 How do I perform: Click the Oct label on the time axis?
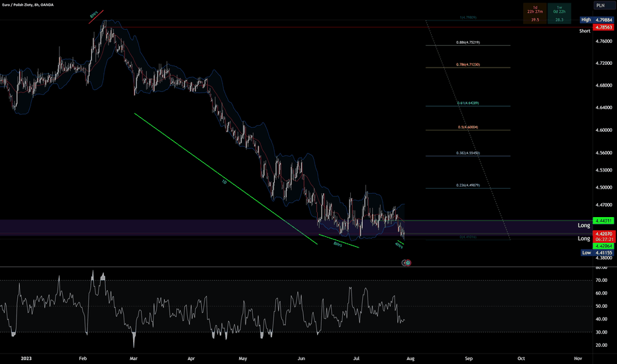(521, 358)
